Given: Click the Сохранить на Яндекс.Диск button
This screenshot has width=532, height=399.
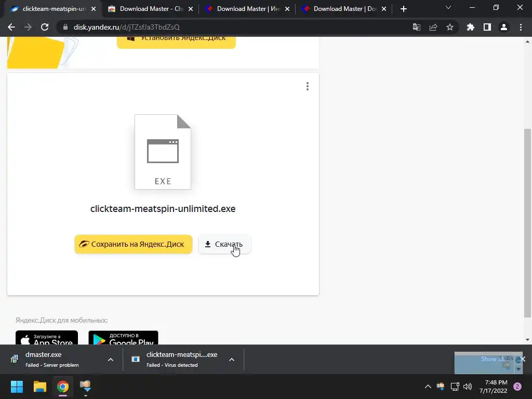Looking at the screenshot, I should coord(134,244).
